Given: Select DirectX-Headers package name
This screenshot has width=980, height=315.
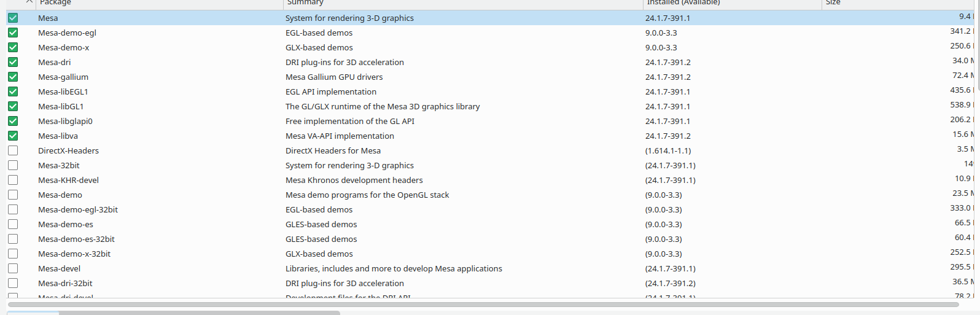Looking at the screenshot, I should (x=68, y=150).
